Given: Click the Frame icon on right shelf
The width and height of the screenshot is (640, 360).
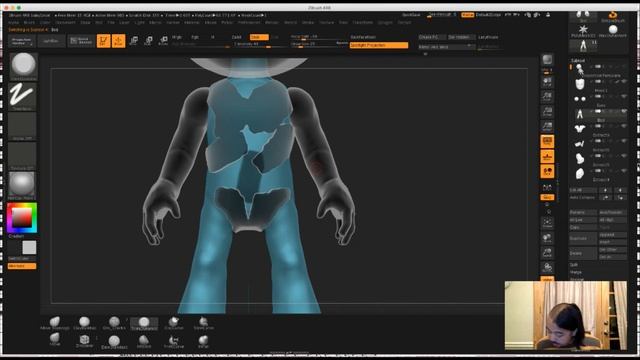Looking at the screenshot, I should click(x=547, y=223).
